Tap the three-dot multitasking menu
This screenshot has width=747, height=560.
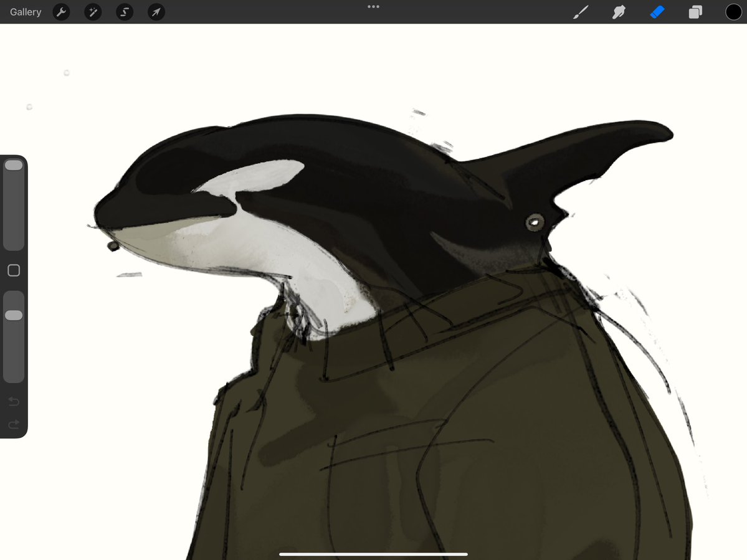pyautogui.click(x=374, y=7)
